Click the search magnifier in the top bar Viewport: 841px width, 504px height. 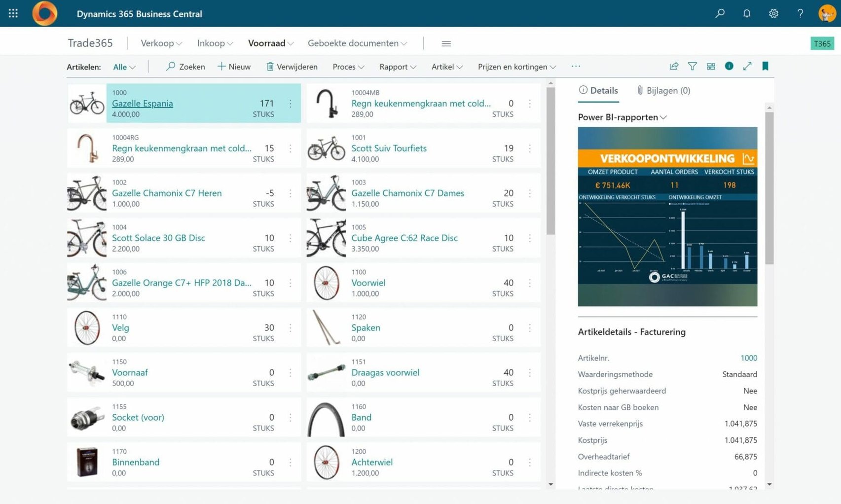pos(720,13)
